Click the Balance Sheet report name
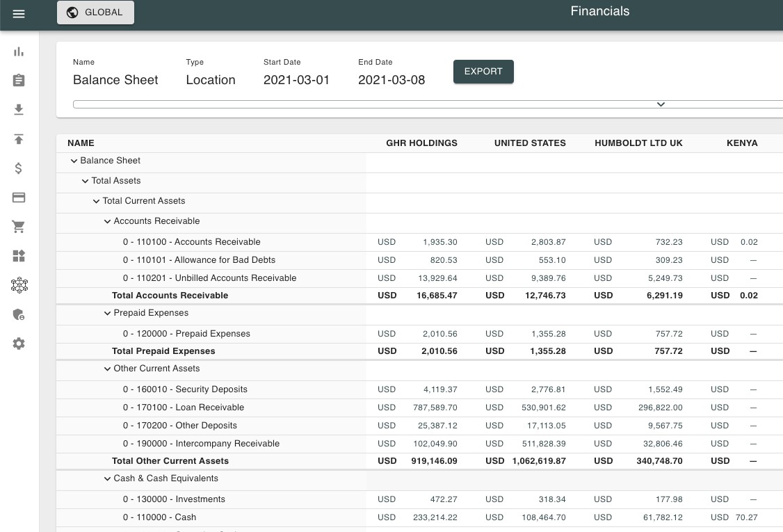 point(115,80)
